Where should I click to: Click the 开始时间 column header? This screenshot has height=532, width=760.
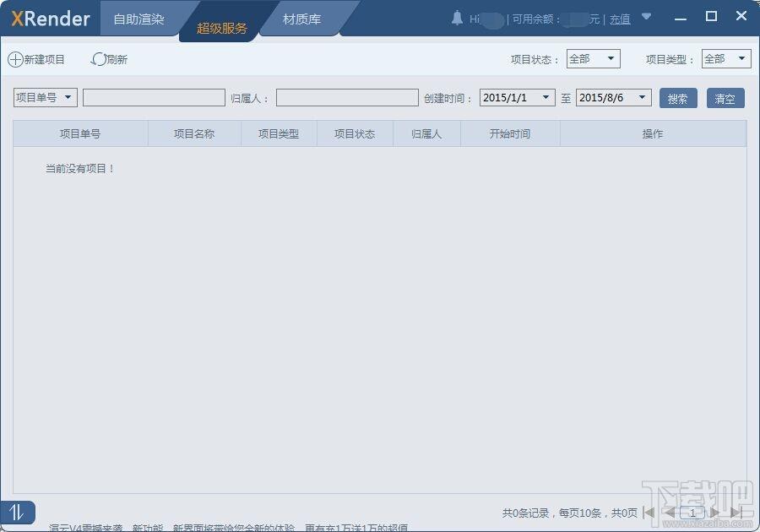point(510,133)
